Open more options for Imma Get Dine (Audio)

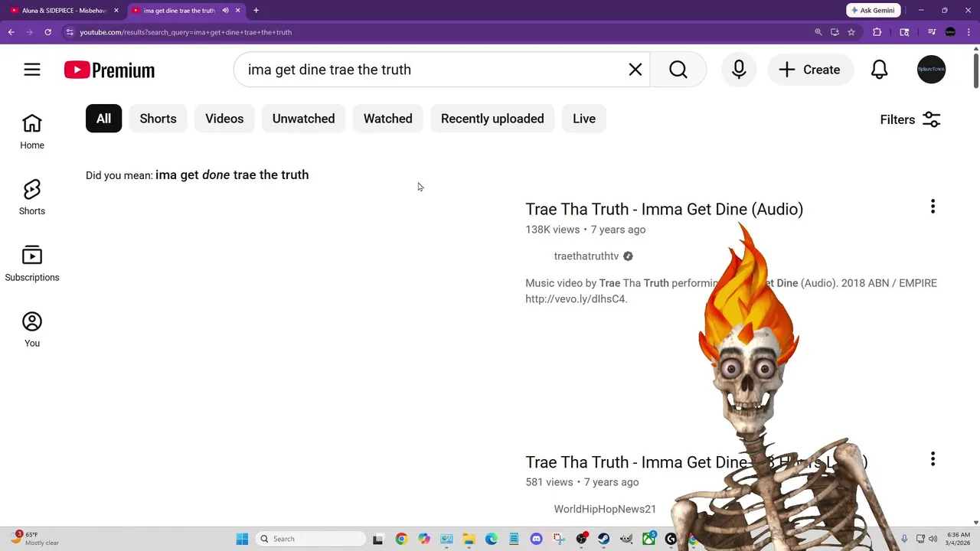point(933,207)
